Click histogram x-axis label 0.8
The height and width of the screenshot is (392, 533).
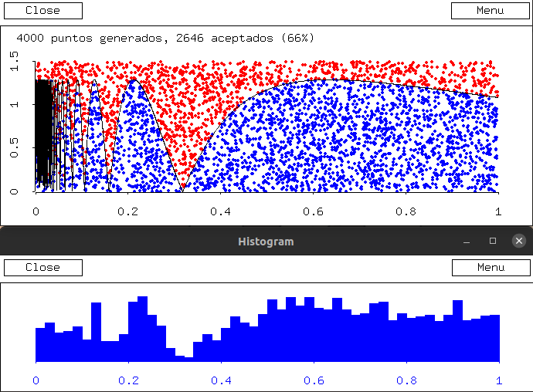point(406,380)
